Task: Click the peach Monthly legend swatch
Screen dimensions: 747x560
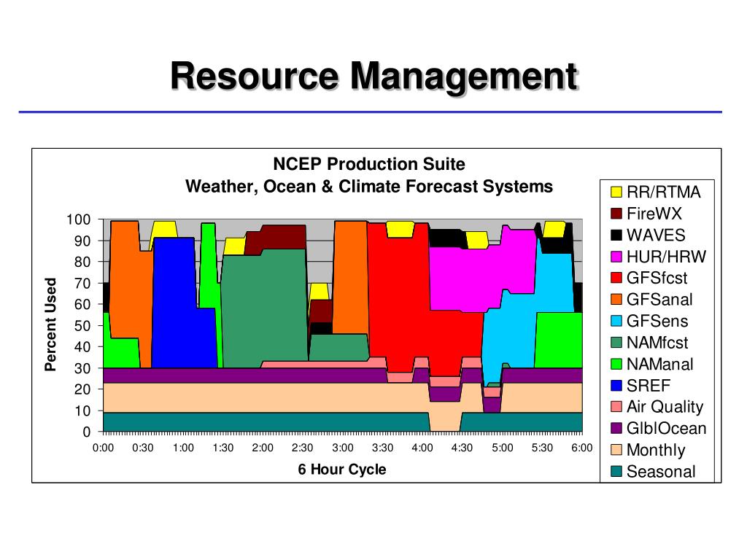Action: pos(616,449)
